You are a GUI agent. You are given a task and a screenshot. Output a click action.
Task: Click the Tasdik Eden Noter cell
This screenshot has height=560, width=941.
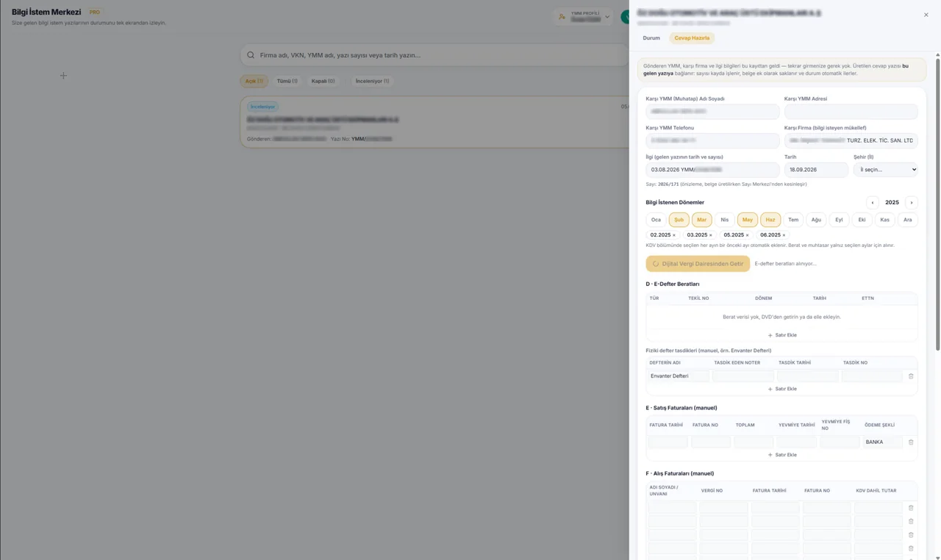tap(743, 376)
